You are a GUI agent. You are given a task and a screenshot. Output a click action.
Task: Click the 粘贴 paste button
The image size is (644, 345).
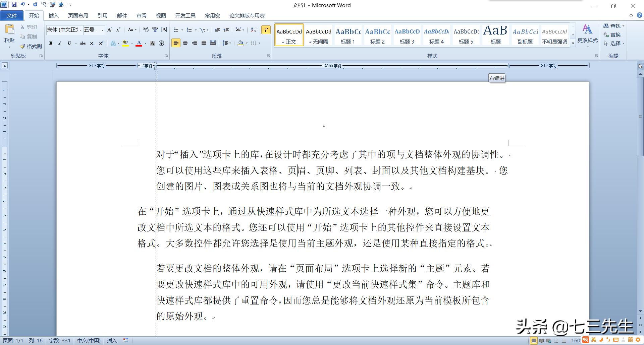(x=9, y=33)
